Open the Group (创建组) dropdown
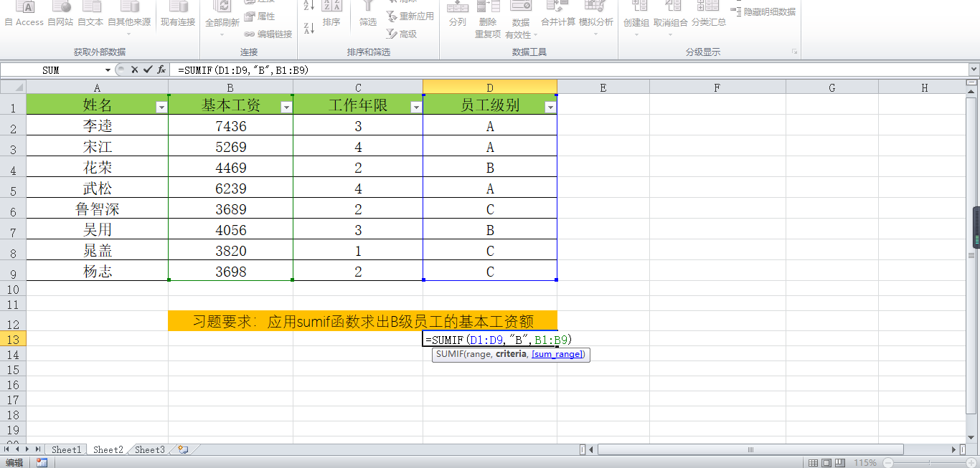Viewport: 980px width, 468px height. point(636,18)
